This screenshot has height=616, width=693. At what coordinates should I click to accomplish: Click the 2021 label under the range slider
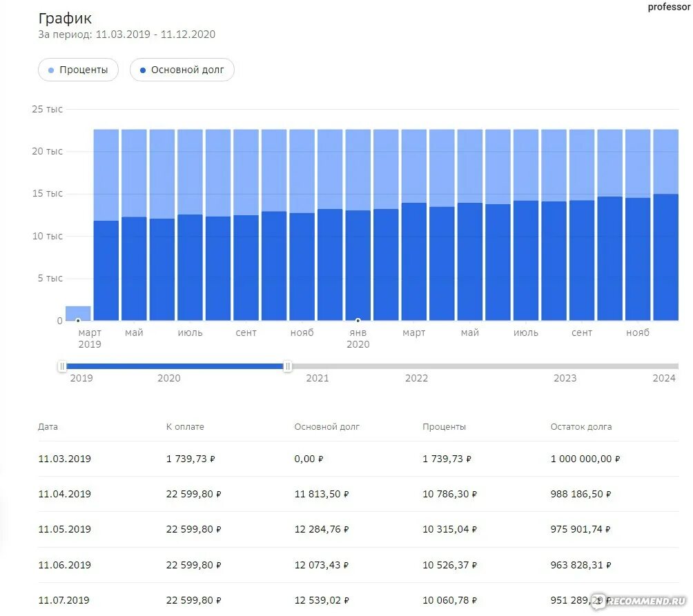pyautogui.click(x=318, y=378)
